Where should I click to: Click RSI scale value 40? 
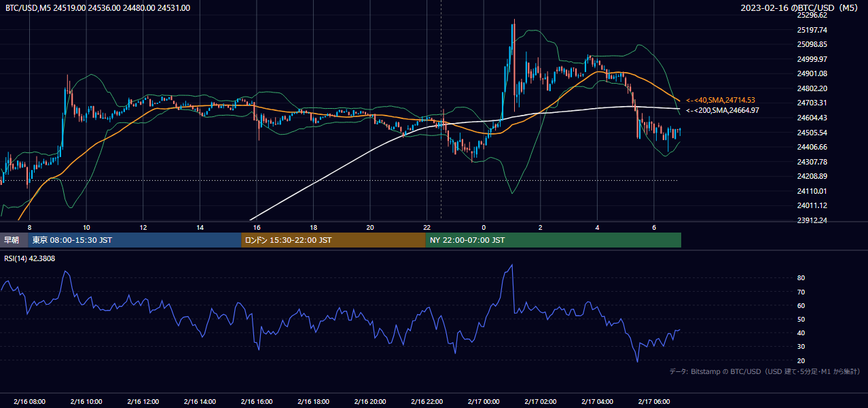(x=801, y=333)
